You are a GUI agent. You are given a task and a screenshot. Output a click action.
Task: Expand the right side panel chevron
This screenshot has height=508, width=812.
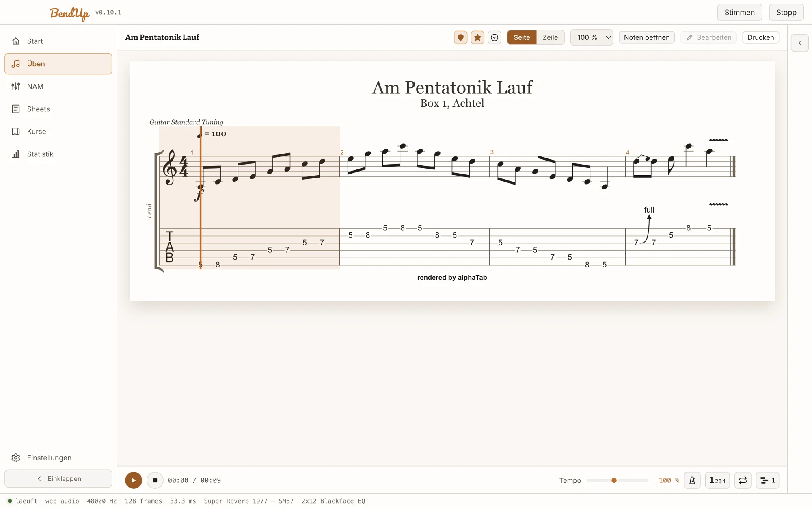(800, 43)
